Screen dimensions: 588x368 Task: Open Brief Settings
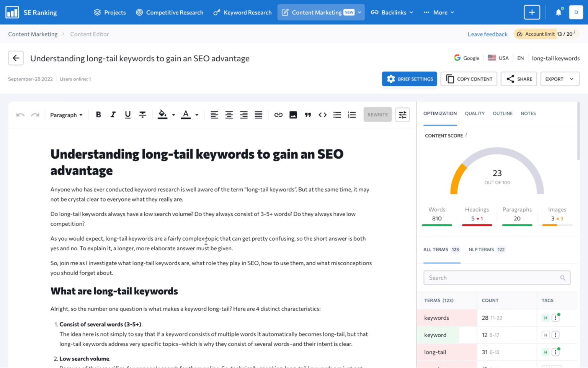point(409,79)
